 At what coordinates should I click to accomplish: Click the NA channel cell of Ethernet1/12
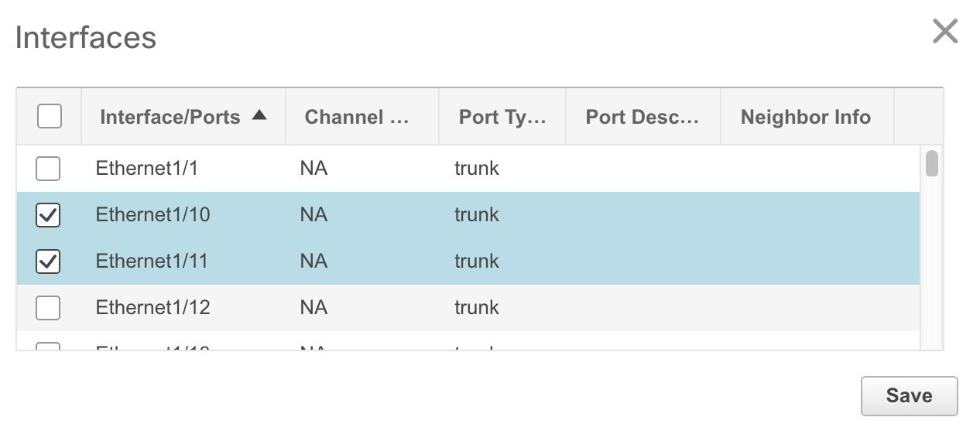tap(314, 307)
